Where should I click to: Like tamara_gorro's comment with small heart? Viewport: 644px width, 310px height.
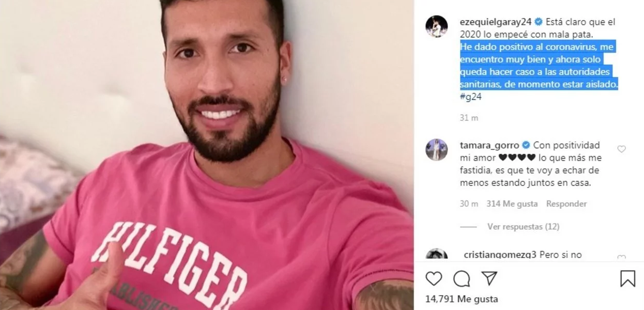(x=621, y=149)
